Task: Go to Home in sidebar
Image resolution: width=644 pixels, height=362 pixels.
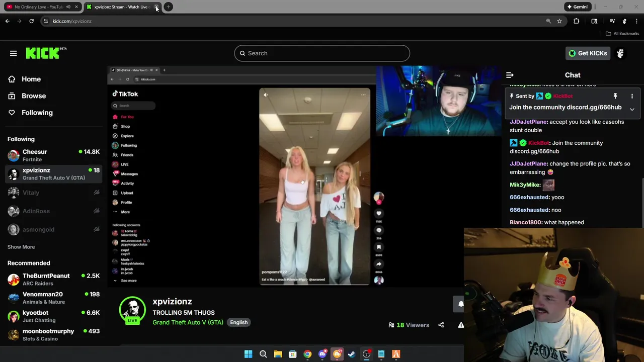Action: [31, 79]
